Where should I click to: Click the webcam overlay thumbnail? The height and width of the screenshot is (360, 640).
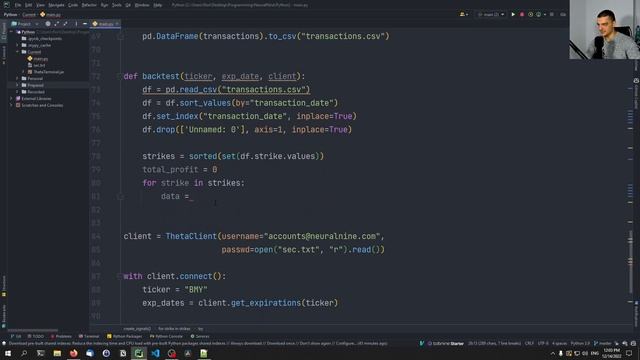[x=604, y=29]
